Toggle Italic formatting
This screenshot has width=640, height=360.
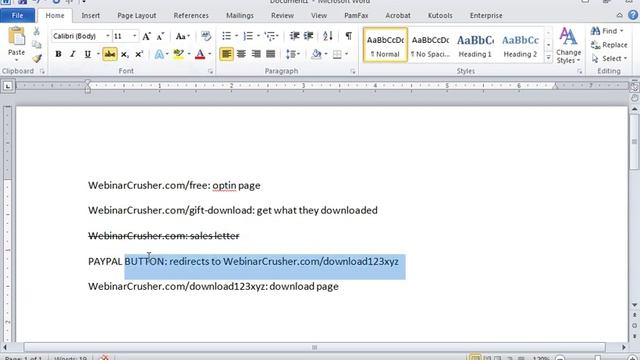73,54
